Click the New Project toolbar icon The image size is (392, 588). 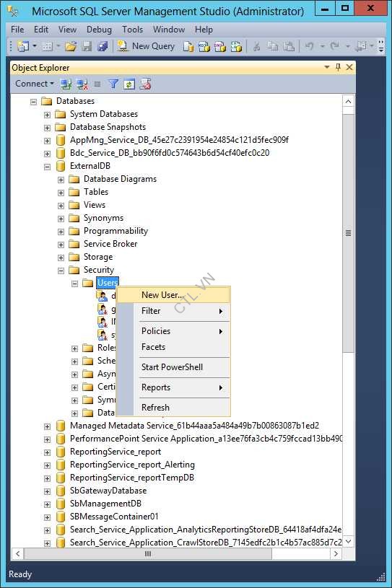(23, 46)
